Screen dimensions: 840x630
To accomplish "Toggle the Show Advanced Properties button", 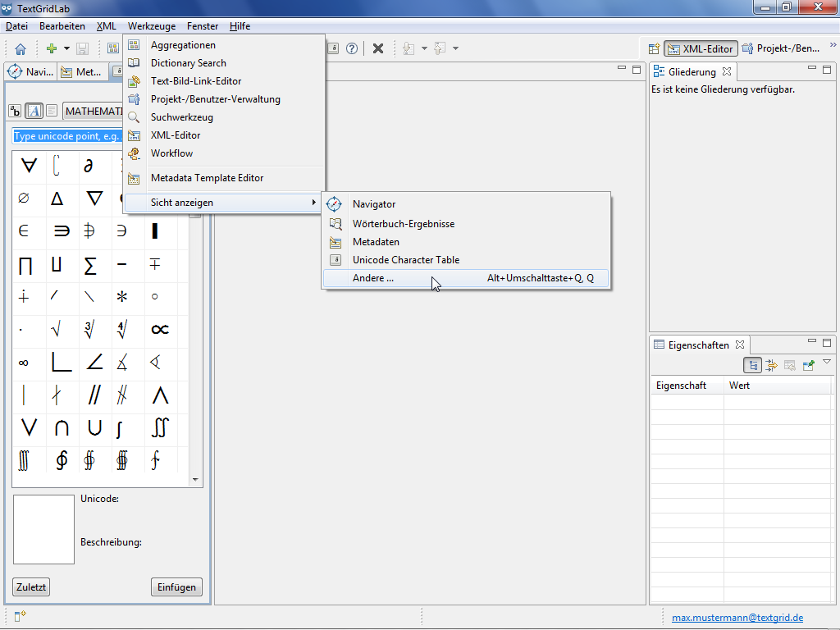I will [x=771, y=365].
